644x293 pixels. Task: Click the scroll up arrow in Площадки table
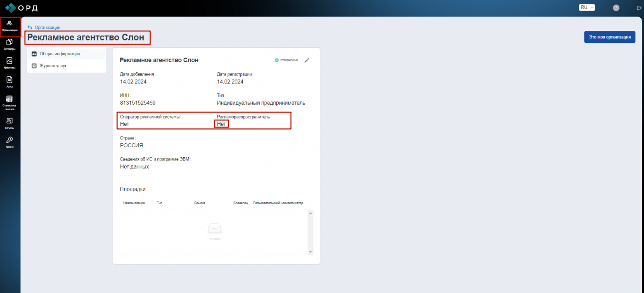click(x=310, y=213)
